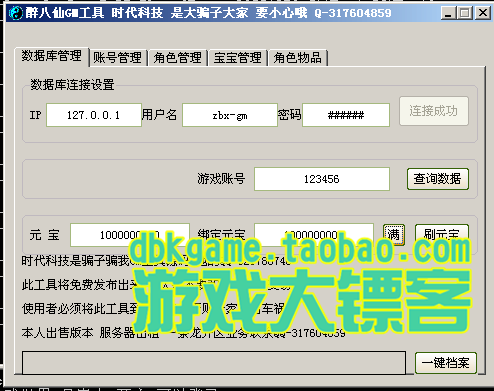The height and width of the screenshot is (391, 494).
Task: Click the empty text box beside 一键档案
Action: [x=214, y=363]
